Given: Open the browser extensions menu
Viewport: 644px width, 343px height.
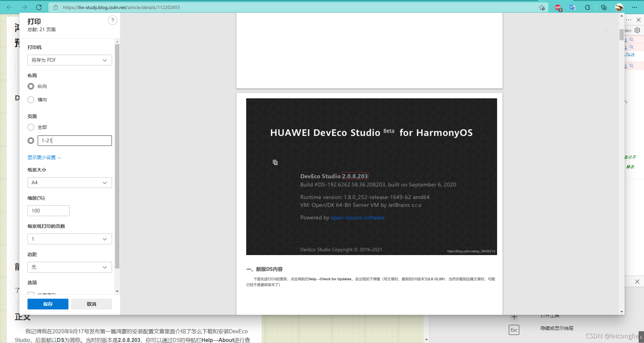Looking at the screenshot, I should point(587,7).
